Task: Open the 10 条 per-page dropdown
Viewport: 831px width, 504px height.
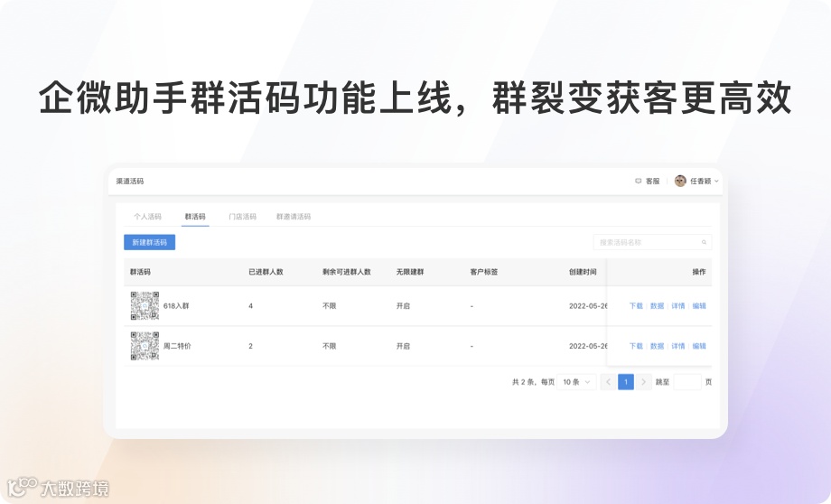Action: (x=576, y=382)
